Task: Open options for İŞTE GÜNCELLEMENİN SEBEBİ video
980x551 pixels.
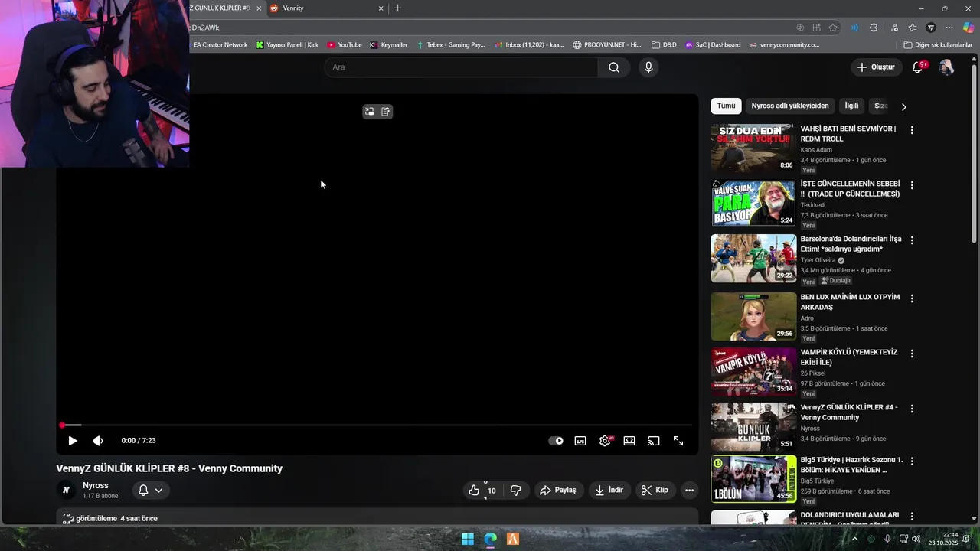Action: click(x=912, y=185)
